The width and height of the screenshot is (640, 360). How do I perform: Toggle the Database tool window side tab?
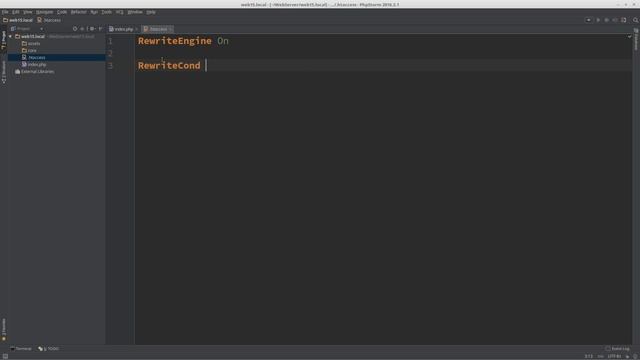(636, 40)
